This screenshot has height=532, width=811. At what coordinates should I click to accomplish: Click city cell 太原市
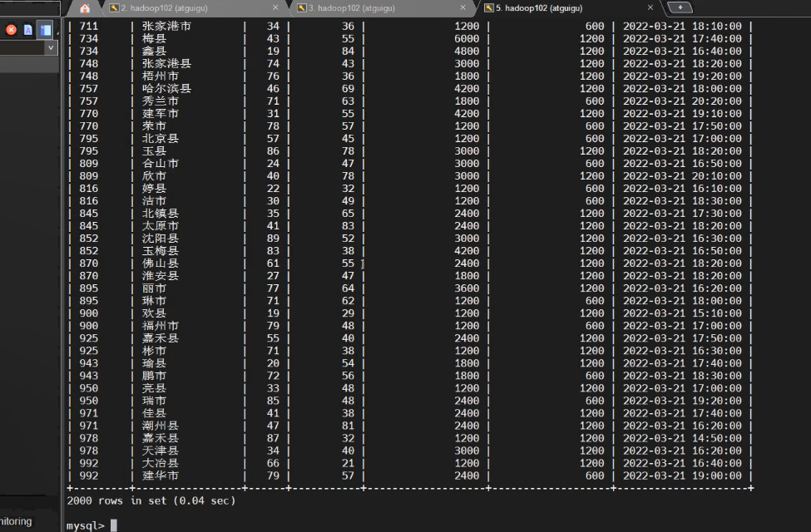click(161, 225)
